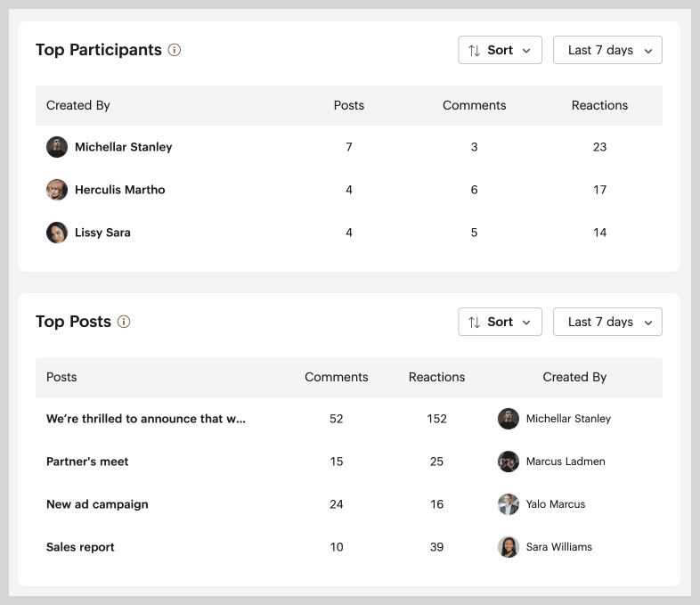Click the Comments column header in Top Posts
This screenshot has width=700, height=605.
tap(336, 377)
